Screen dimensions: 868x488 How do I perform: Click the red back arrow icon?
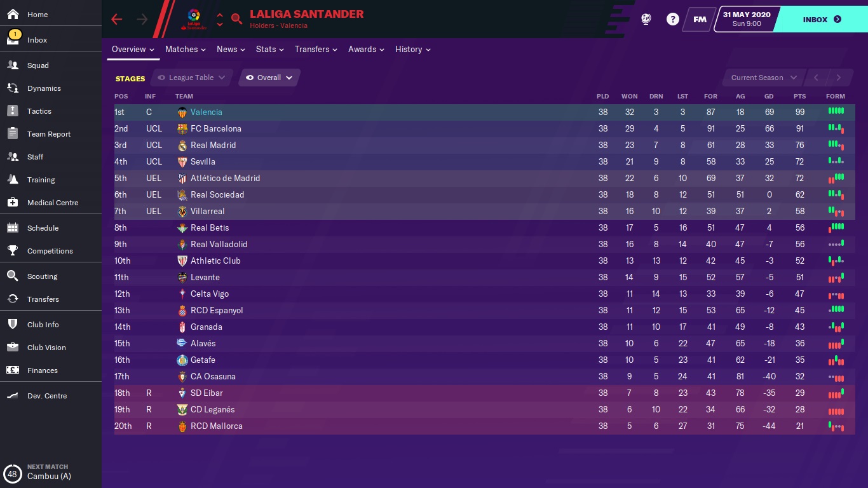(x=116, y=19)
